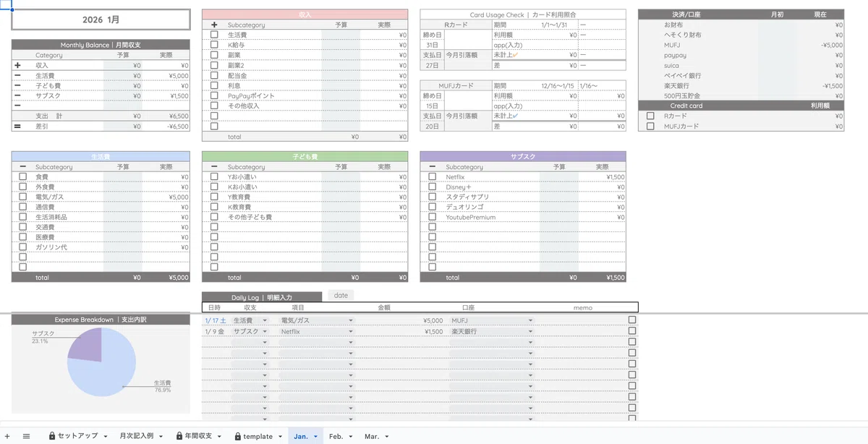
Task: Switch to the Feb. sheet tab
Action: [x=336, y=436]
